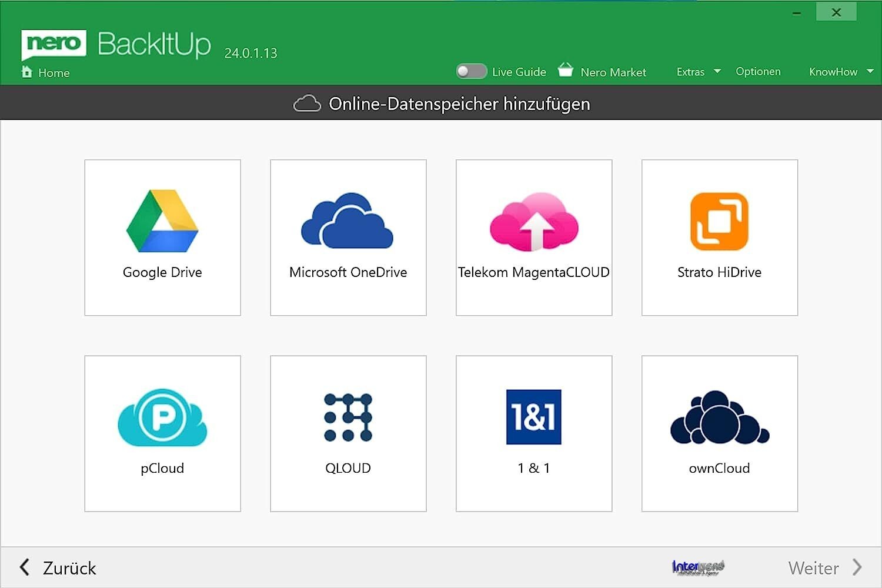The height and width of the screenshot is (588, 882).
Task: Click the Home house icon
Action: (x=26, y=72)
